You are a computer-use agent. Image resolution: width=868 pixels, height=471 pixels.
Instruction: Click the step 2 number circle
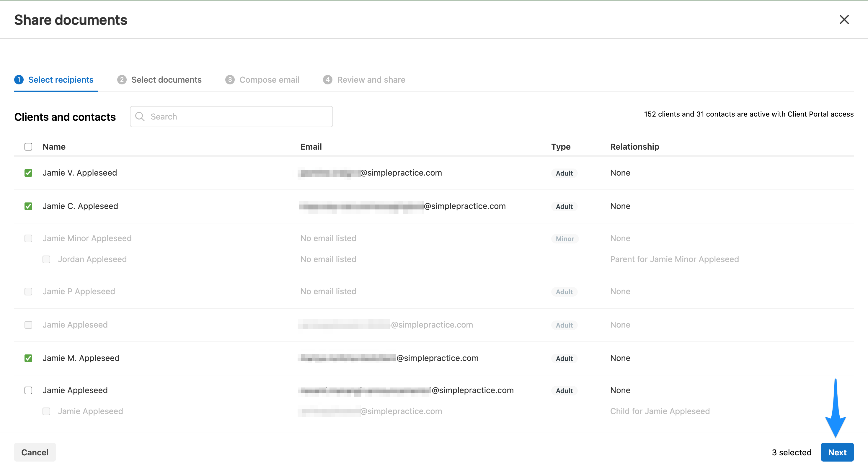(x=122, y=79)
